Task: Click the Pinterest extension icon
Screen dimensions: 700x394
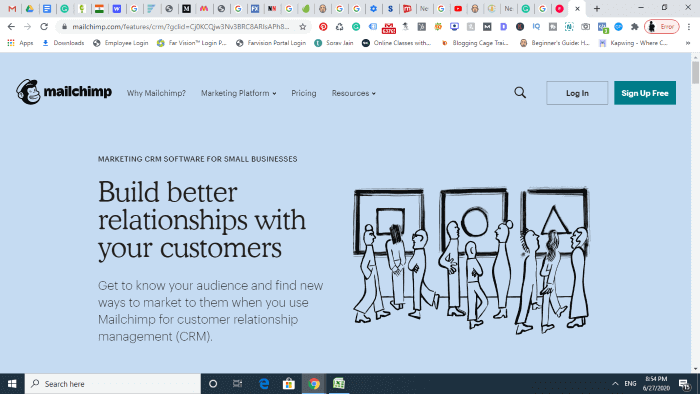Action: pos(323,27)
